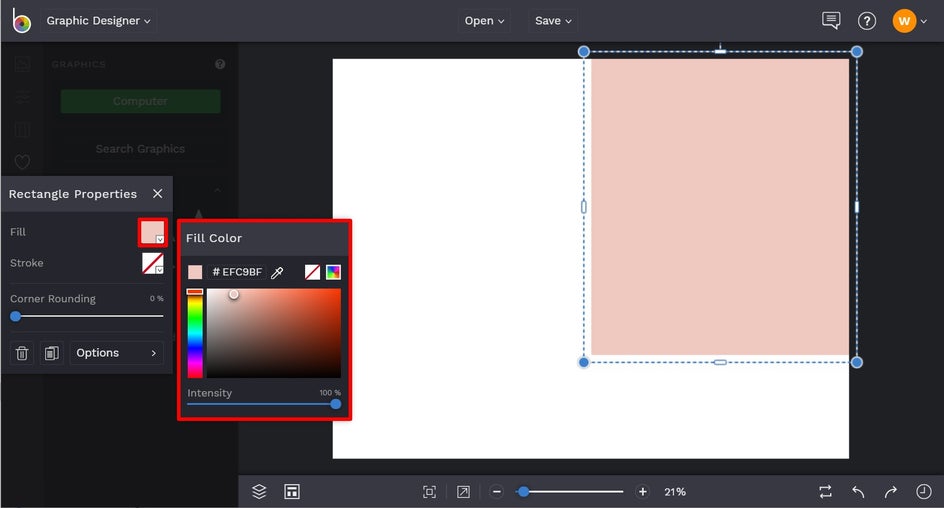Open the layers panel icon
Screen dimensions: 944x508
click(x=259, y=492)
